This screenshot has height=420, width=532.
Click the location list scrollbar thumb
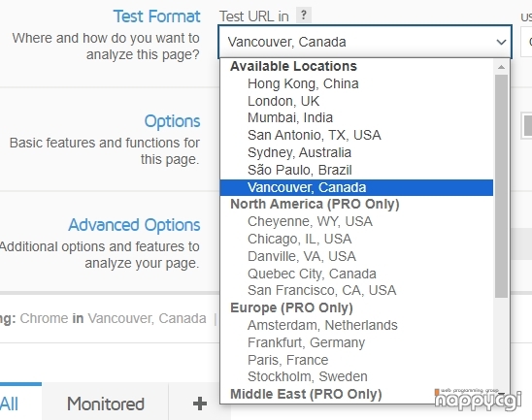501,186
